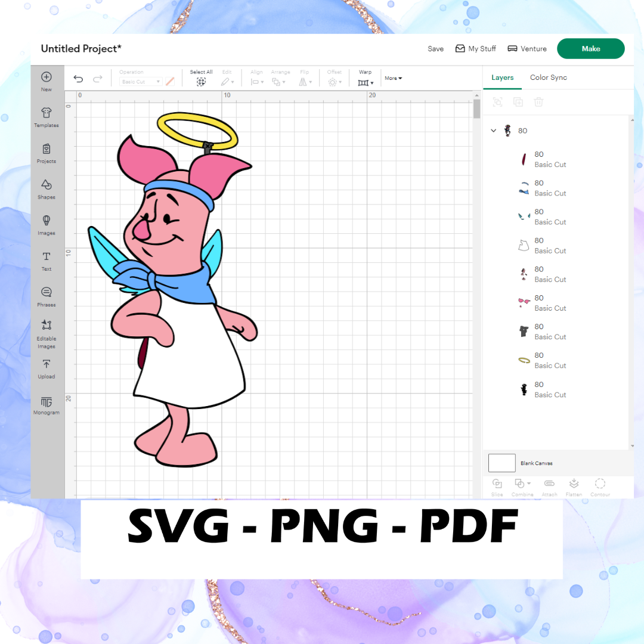Screen dimensions: 644x644
Task: Open the Warp dropdown
Action: (366, 82)
